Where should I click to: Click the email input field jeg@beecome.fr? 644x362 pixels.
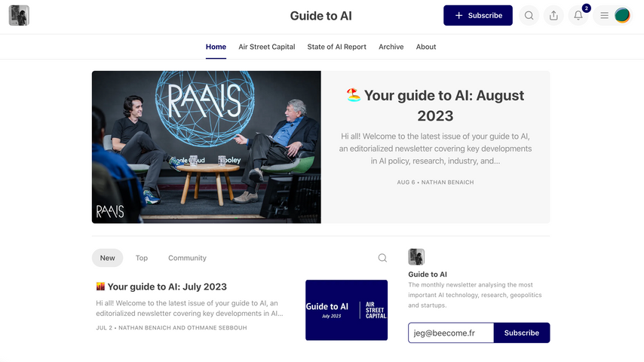451,333
